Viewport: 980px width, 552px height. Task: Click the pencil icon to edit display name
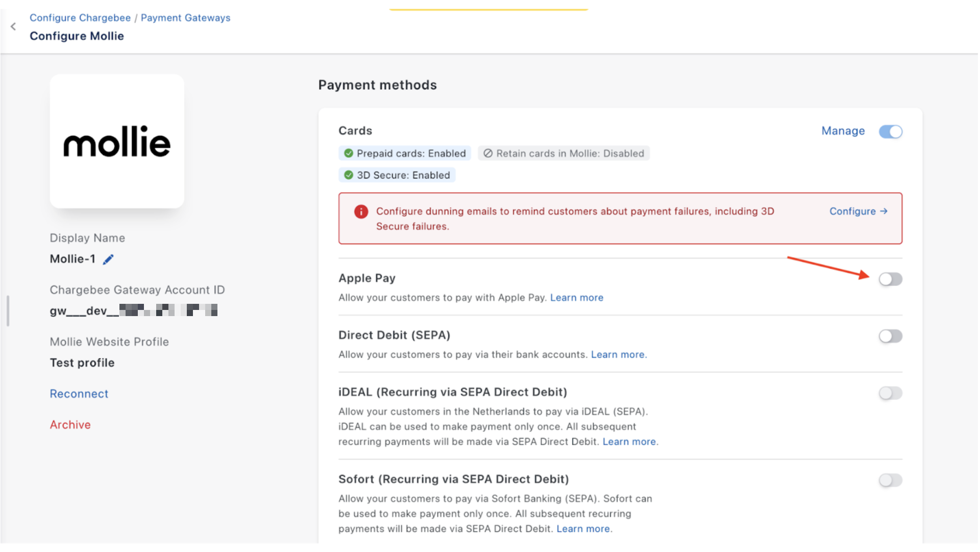tap(108, 259)
